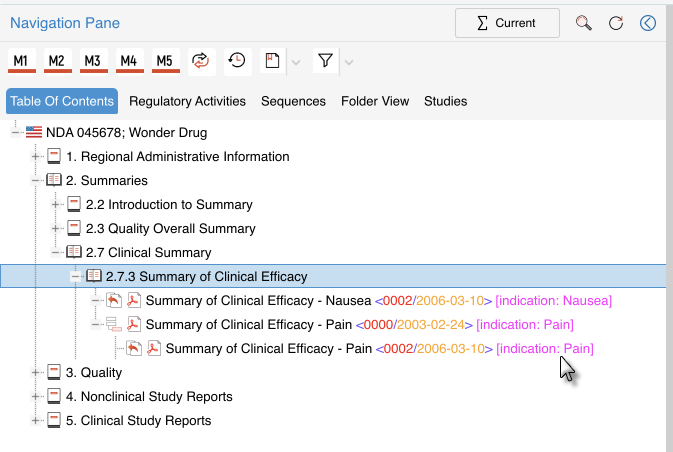
Task: Refresh the navigation pane
Action: point(616,23)
